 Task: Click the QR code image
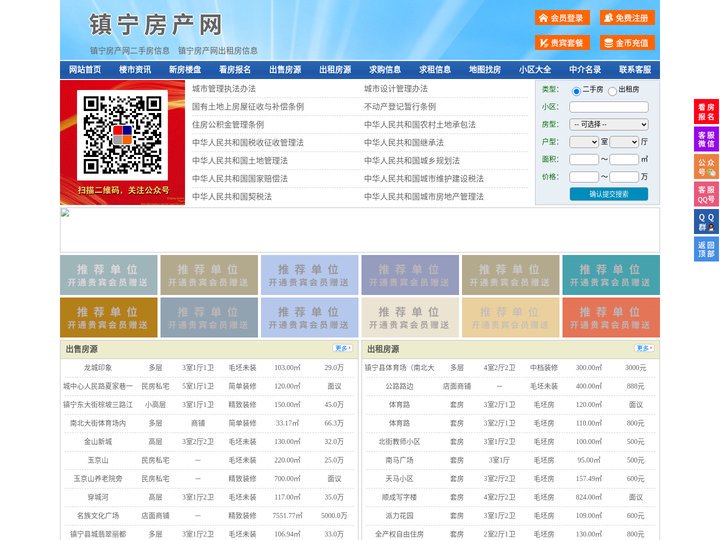122,135
